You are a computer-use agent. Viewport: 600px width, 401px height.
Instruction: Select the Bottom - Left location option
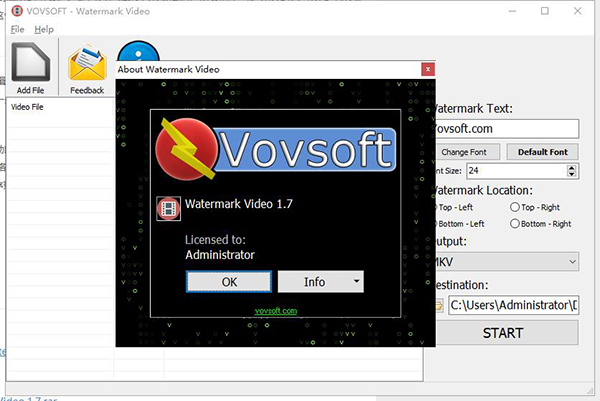[460, 224]
